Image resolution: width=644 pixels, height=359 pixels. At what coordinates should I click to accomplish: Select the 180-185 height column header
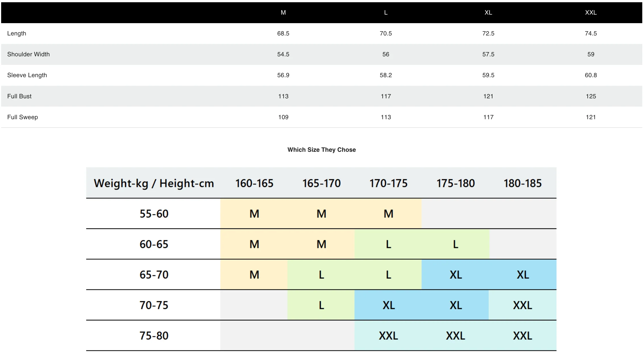(522, 183)
